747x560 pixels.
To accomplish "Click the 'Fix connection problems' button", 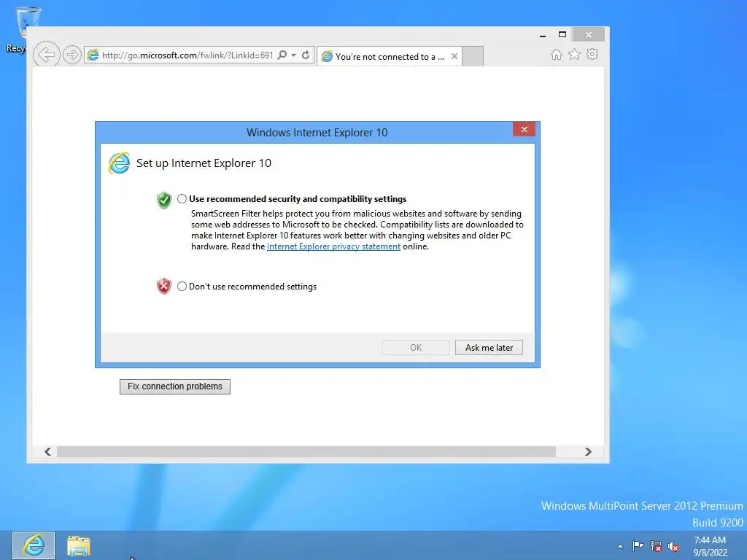I will click(175, 386).
